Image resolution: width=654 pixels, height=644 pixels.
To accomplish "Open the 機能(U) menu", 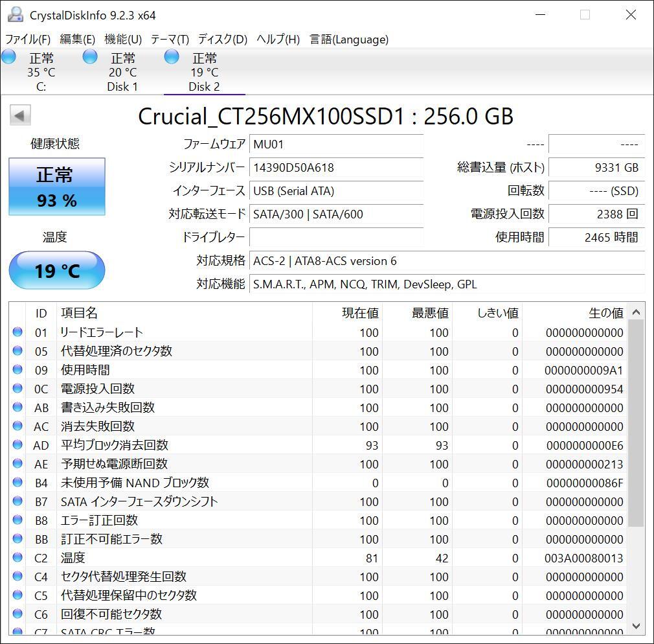I will pos(122,40).
